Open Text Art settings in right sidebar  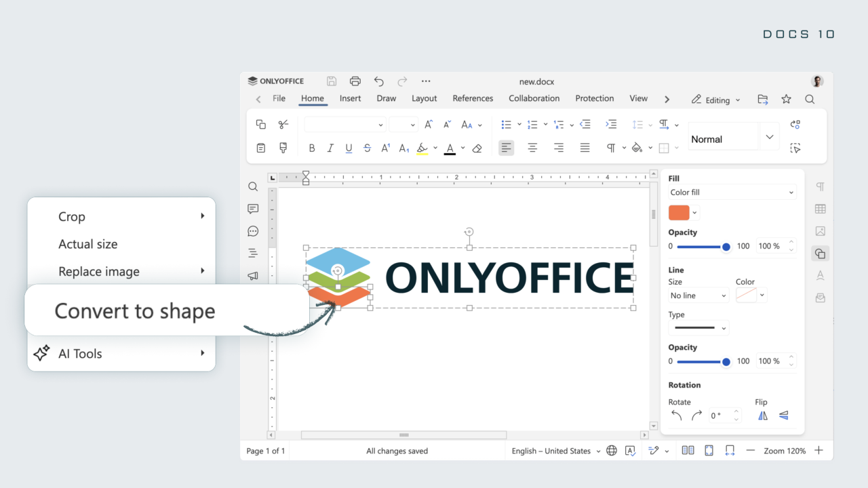821,275
